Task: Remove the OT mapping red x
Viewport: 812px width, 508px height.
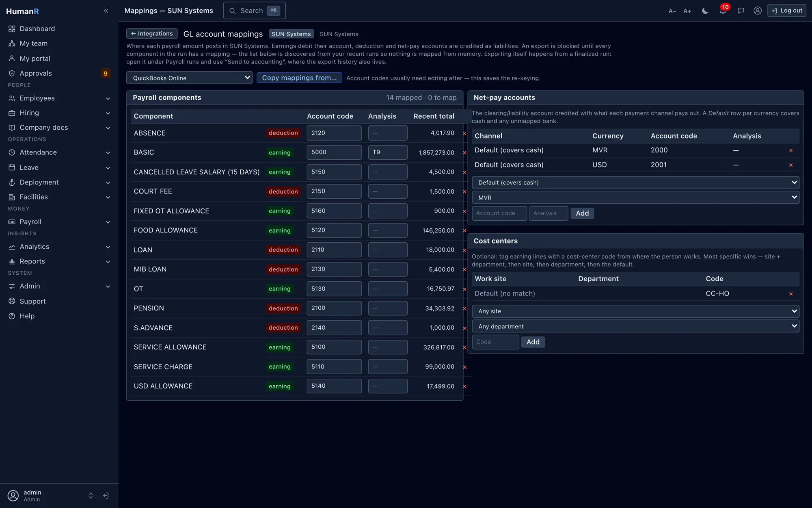Action: click(464, 289)
